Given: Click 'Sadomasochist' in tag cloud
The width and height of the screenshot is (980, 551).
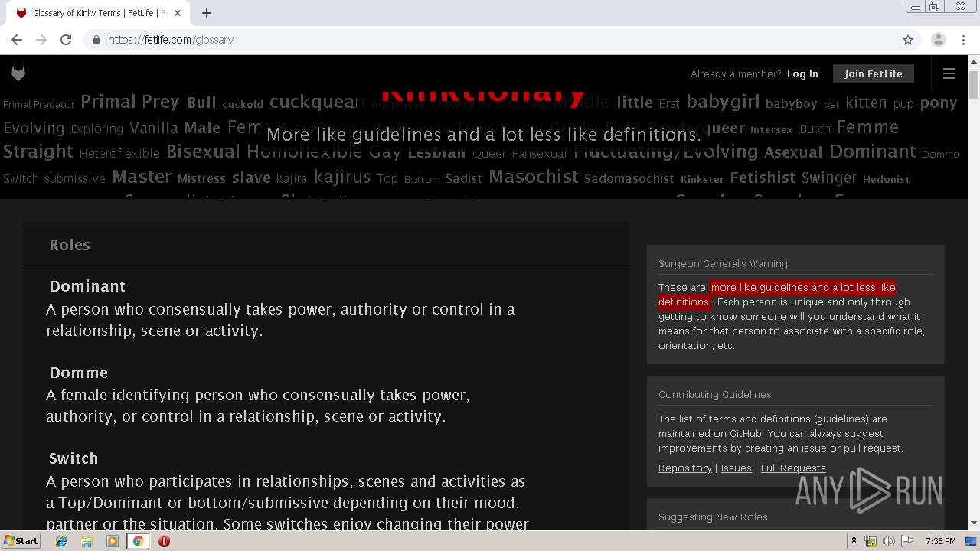Looking at the screenshot, I should (x=629, y=179).
